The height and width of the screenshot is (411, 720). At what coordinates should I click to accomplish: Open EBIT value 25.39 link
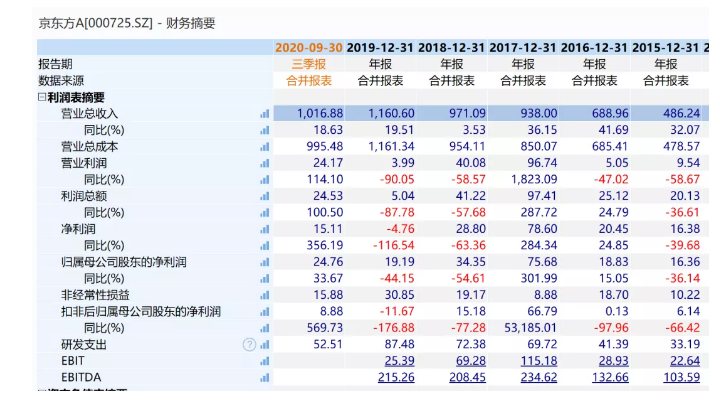pyautogui.click(x=399, y=361)
